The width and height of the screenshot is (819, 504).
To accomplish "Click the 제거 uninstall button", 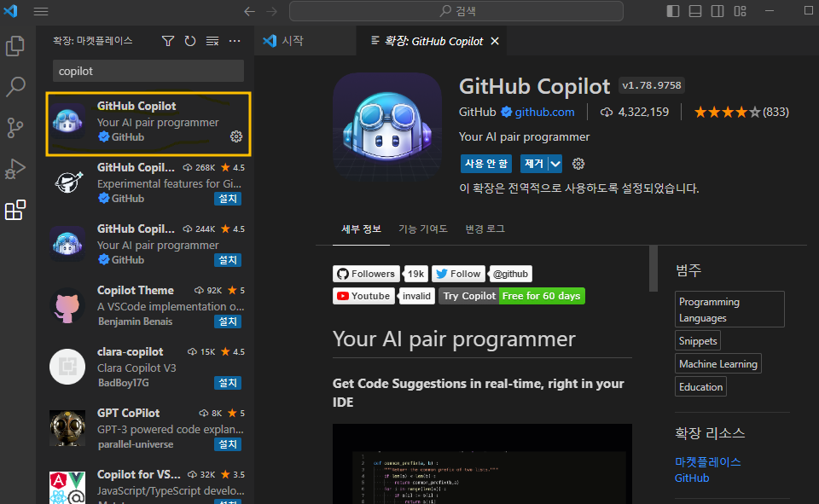I will tap(534, 164).
